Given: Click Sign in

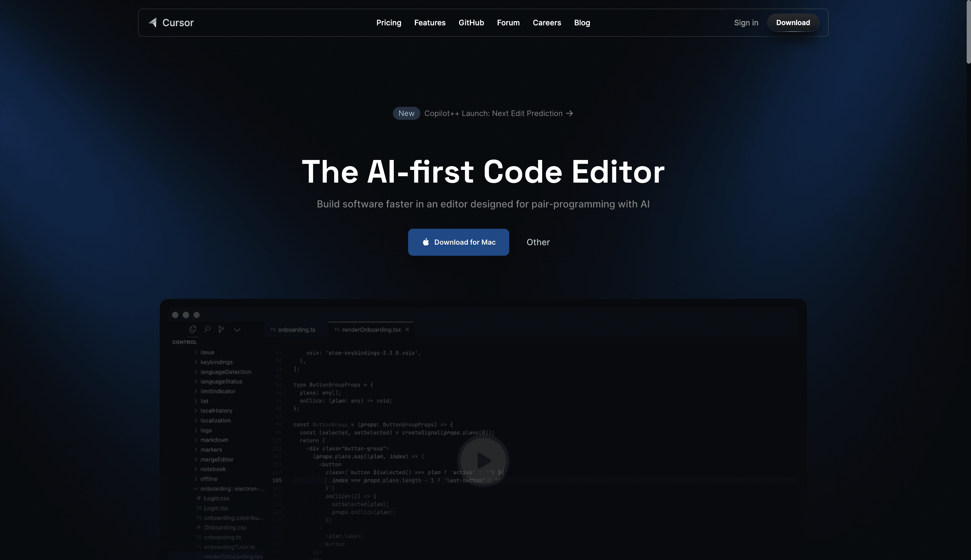Looking at the screenshot, I should [746, 23].
